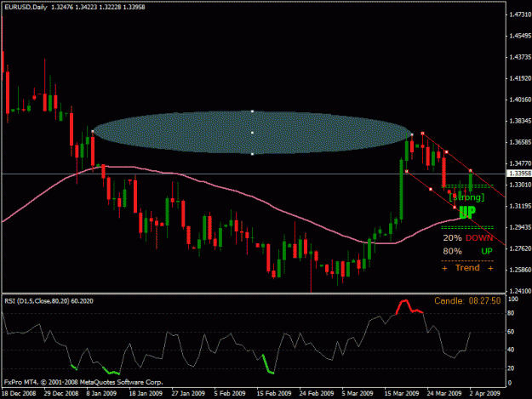
Task: Click the 1.24100 price axis value
Action: point(520,291)
